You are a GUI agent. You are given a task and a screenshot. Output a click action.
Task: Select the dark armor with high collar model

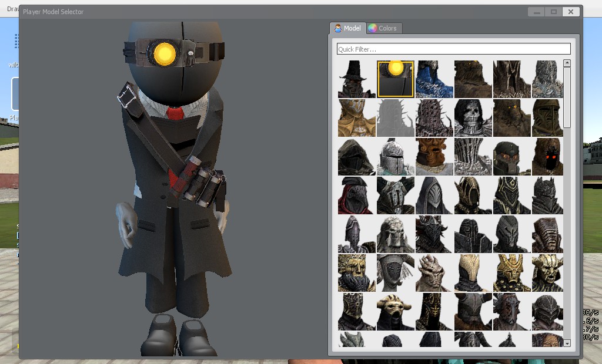point(473,234)
